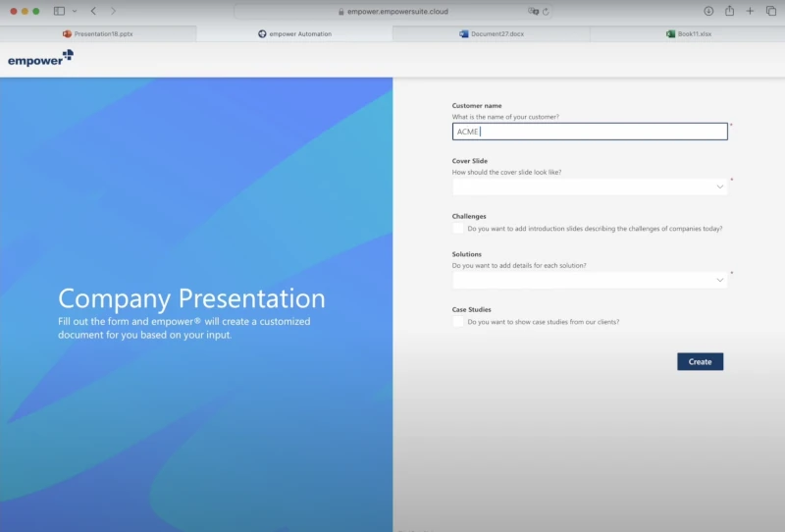Screen dimensions: 785x532
Task: Go back with the browser back arrow
Action: coord(93,11)
